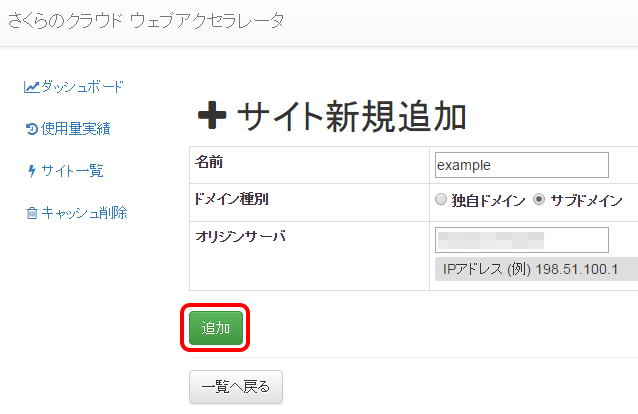Click the IPアドレス example hint box
Viewport: 638px width, 414px height.
(536, 269)
